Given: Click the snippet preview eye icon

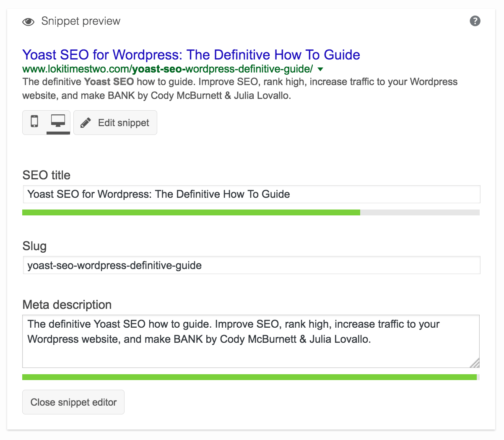Looking at the screenshot, I should [28, 21].
